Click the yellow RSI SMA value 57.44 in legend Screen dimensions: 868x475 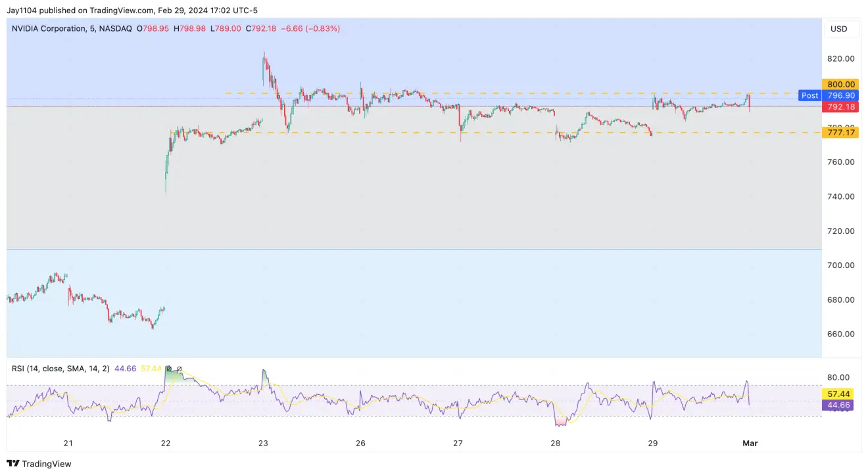click(x=151, y=369)
